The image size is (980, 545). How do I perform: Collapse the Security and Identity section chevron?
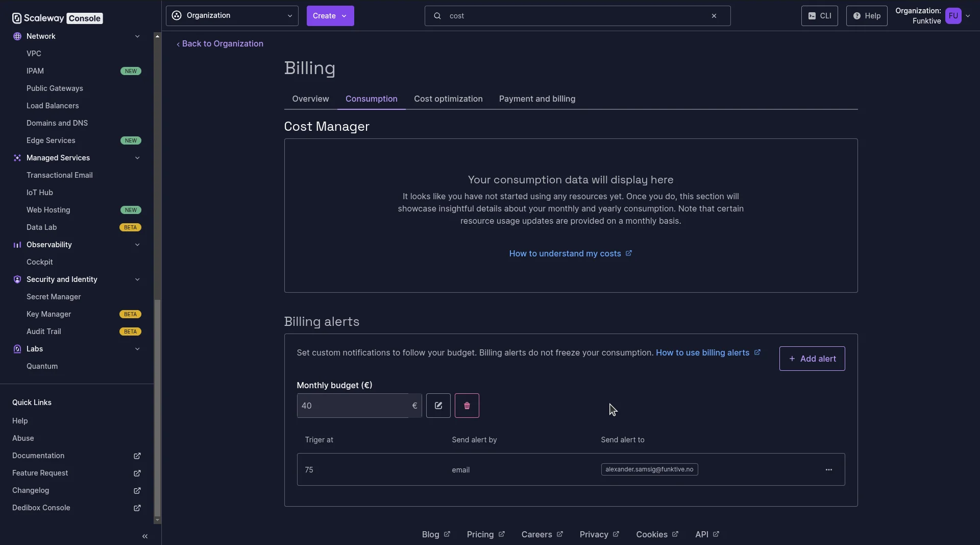(x=137, y=279)
